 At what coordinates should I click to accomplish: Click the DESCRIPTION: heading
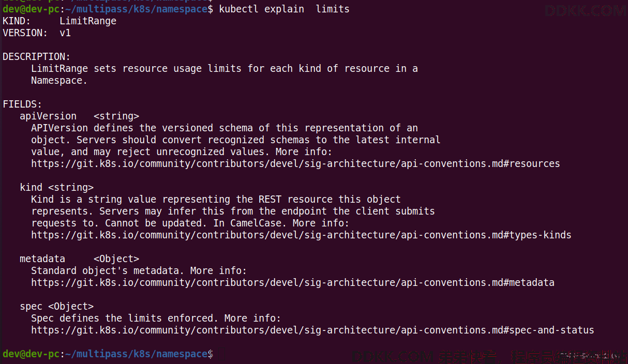[x=37, y=57]
